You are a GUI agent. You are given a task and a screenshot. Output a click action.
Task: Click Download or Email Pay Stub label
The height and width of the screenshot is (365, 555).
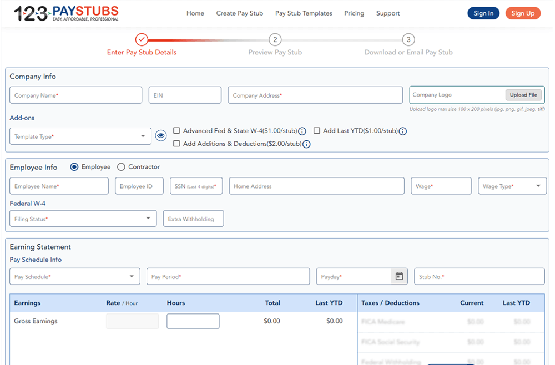(x=408, y=52)
